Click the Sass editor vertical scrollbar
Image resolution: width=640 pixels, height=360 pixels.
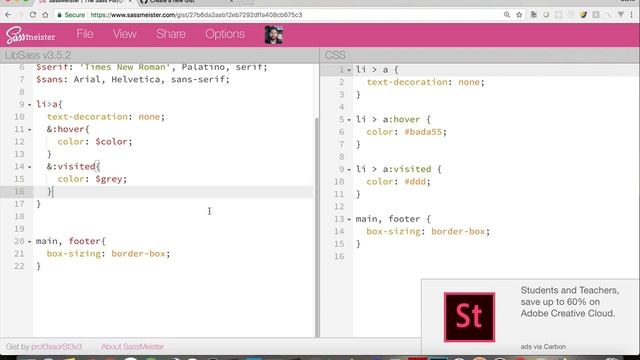[x=317, y=227]
